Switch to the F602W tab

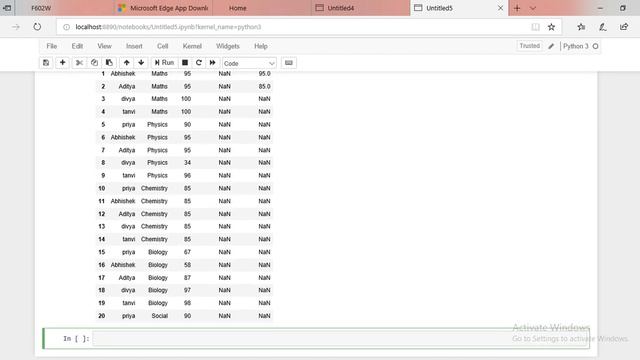pos(63,8)
